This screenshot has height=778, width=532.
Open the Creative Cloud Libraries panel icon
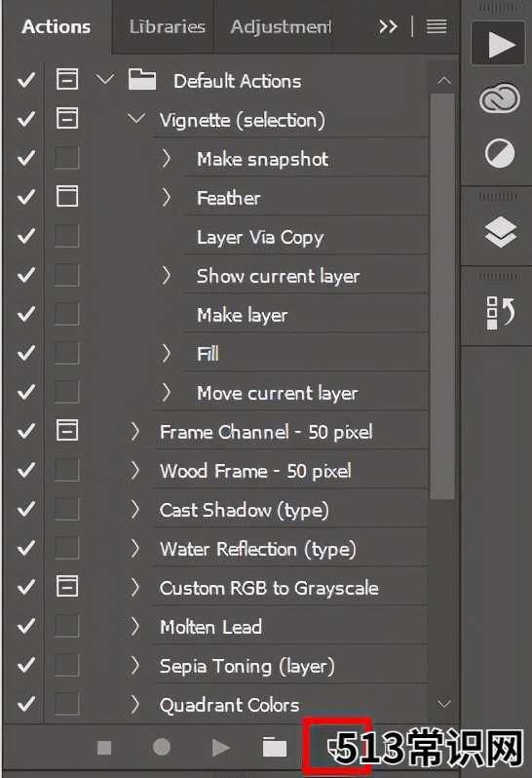pos(500,98)
